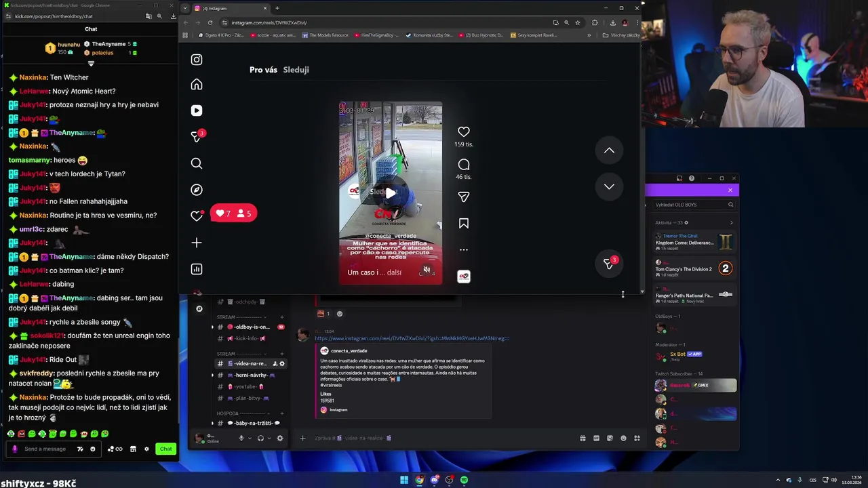Play the paused reel video
Screen dimensions: 868x488
tap(391, 193)
